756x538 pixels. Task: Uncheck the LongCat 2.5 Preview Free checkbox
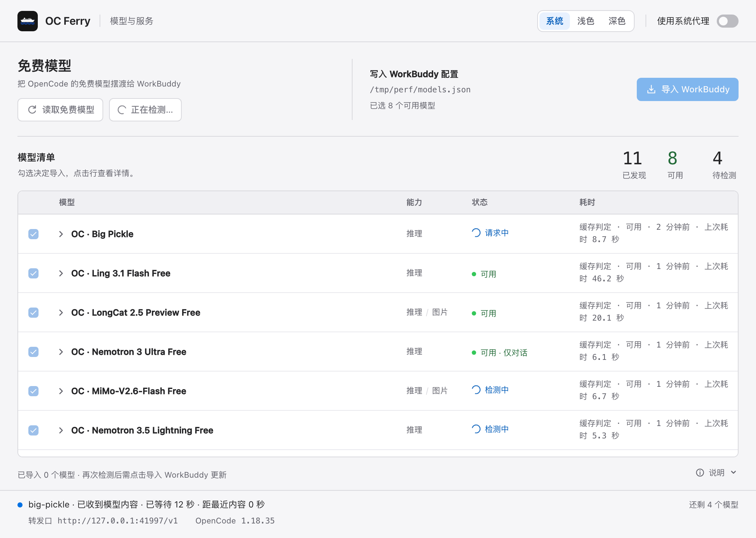tap(33, 313)
